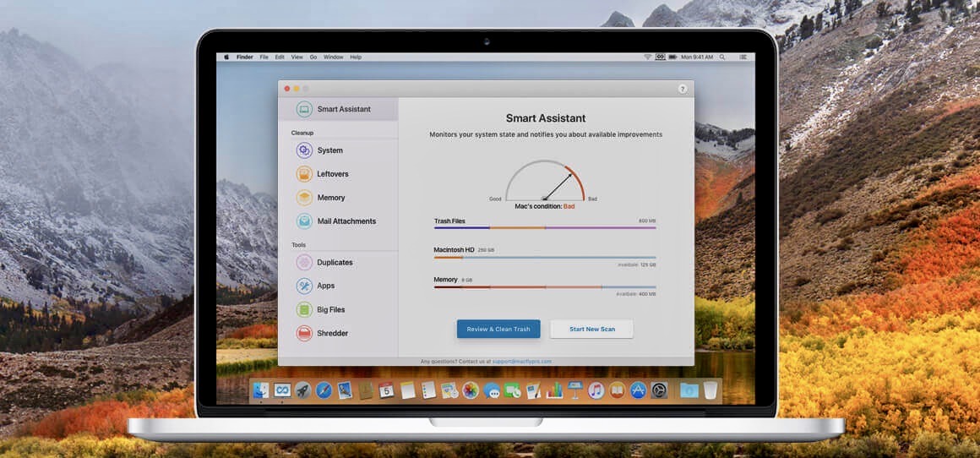Open the Edit menu
This screenshot has width=980, height=458.
(280, 57)
